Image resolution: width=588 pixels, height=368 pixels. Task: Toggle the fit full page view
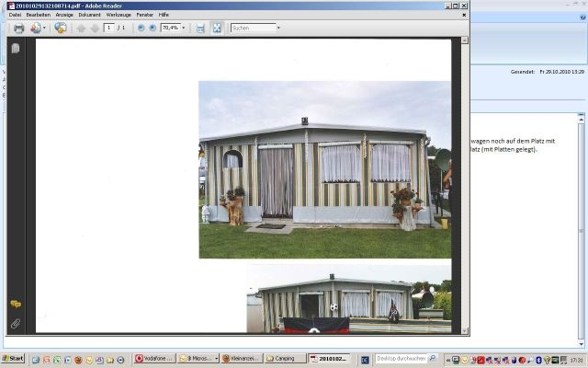216,28
